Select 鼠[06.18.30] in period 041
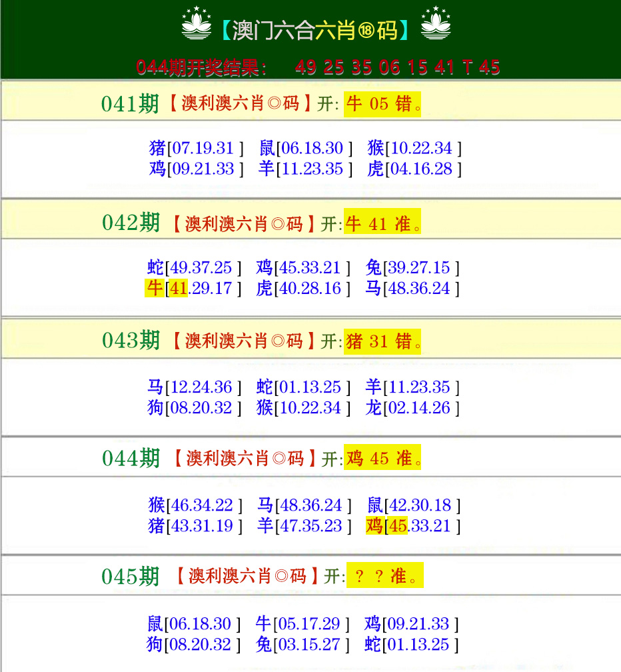This screenshot has width=621, height=672. (x=306, y=148)
